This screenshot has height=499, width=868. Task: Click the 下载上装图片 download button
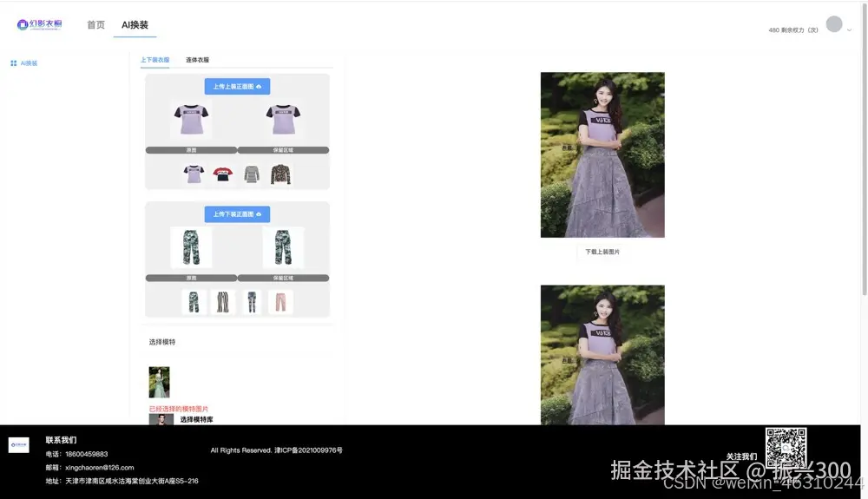tap(602, 252)
